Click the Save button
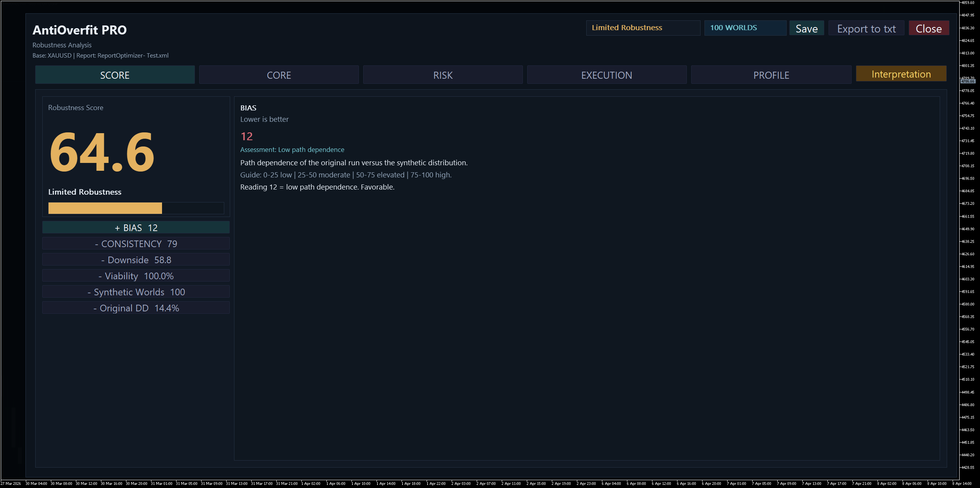Image resolution: width=980 pixels, height=488 pixels. tap(806, 29)
